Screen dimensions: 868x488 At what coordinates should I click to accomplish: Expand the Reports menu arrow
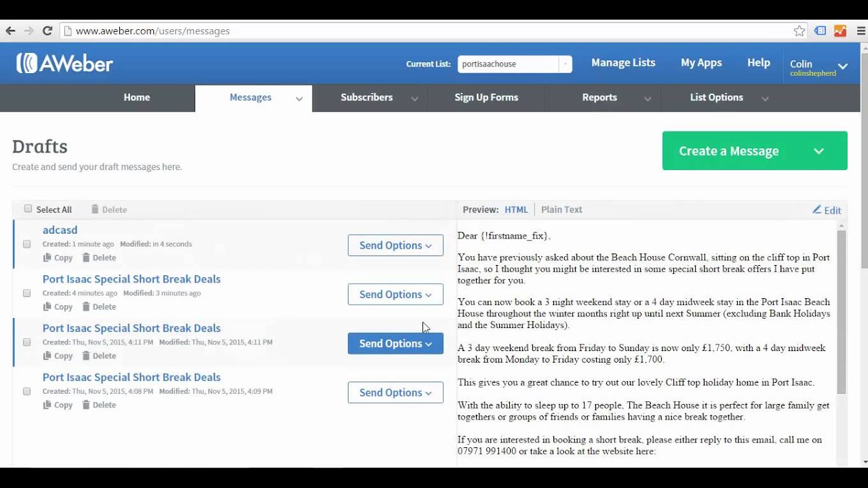[x=648, y=99]
